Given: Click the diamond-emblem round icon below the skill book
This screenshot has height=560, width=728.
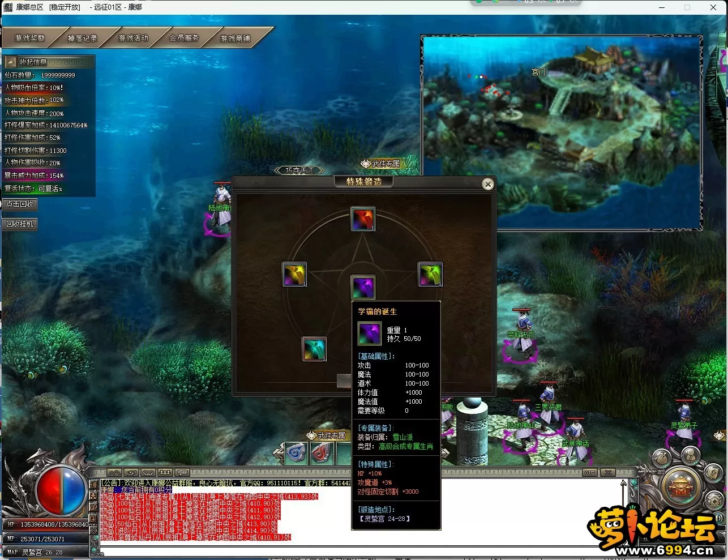Looking at the screenshot, I should click(713, 501).
